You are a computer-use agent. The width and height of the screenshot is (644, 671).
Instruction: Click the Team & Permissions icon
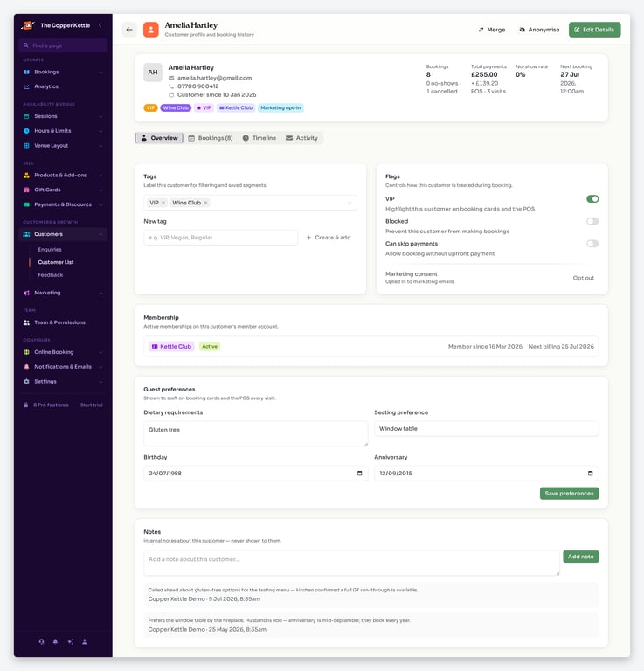tap(26, 322)
